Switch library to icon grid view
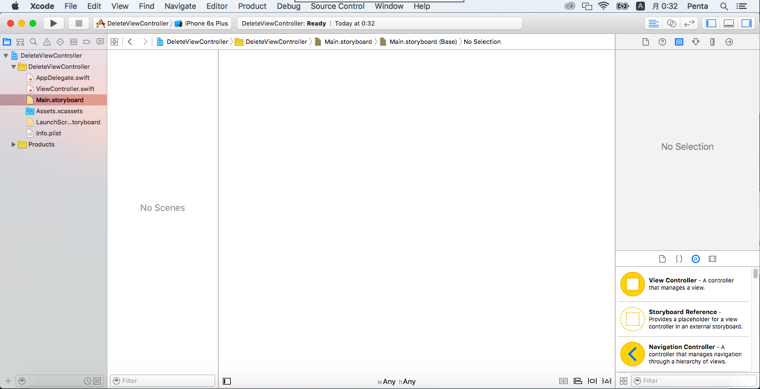 pyautogui.click(x=623, y=381)
